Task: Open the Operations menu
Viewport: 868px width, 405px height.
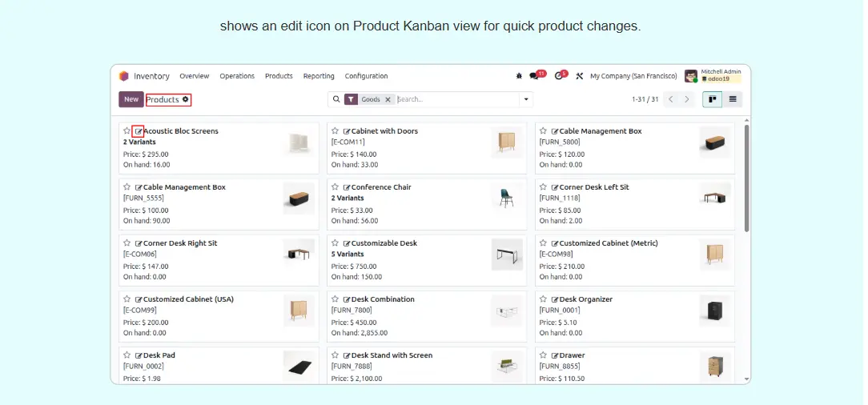Action: click(237, 76)
